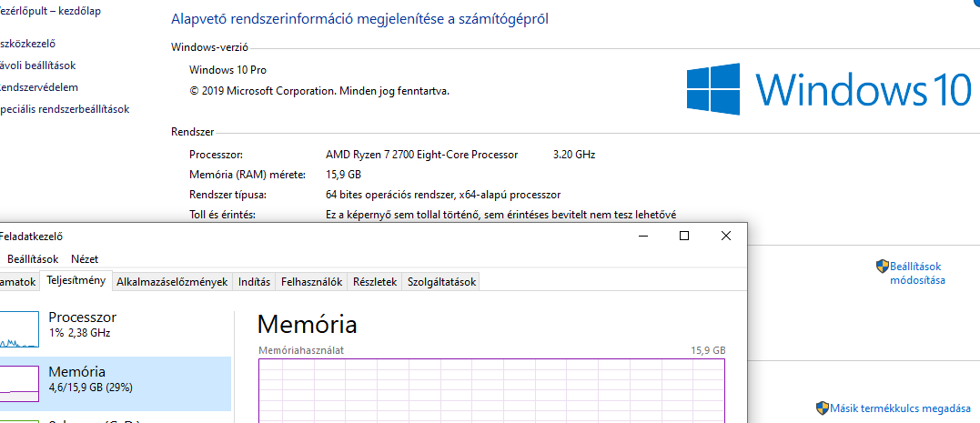Click the Windows 10 logo
The height and width of the screenshot is (423, 980).
click(x=829, y=89)
